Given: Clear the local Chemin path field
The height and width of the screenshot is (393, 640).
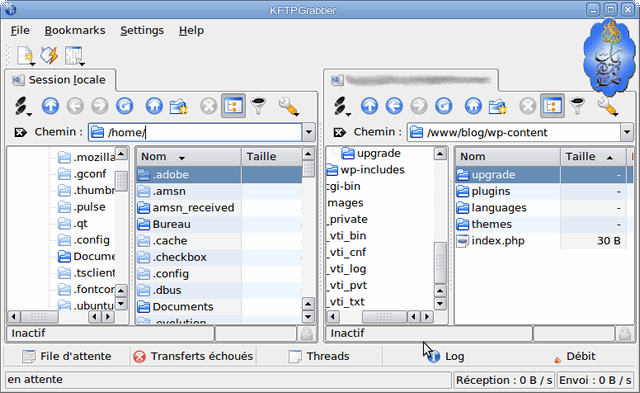Looking at the screenshot, I should (x=20, y=132).
